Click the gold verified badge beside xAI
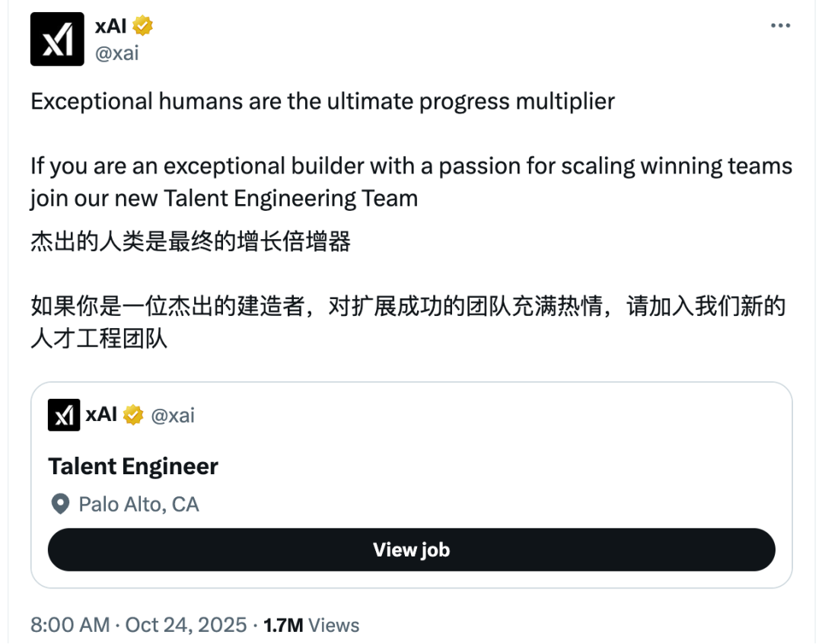This screenshot has height=644, width=822. (143, 26)
